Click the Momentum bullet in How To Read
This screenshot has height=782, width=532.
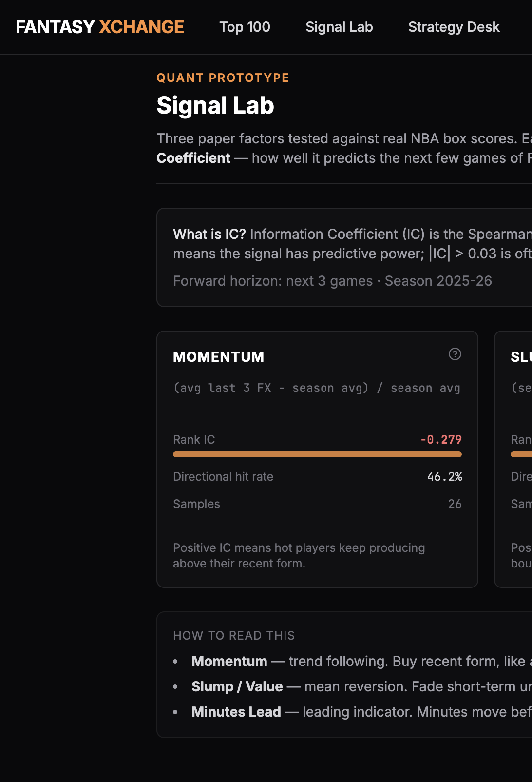click(229, 661)
